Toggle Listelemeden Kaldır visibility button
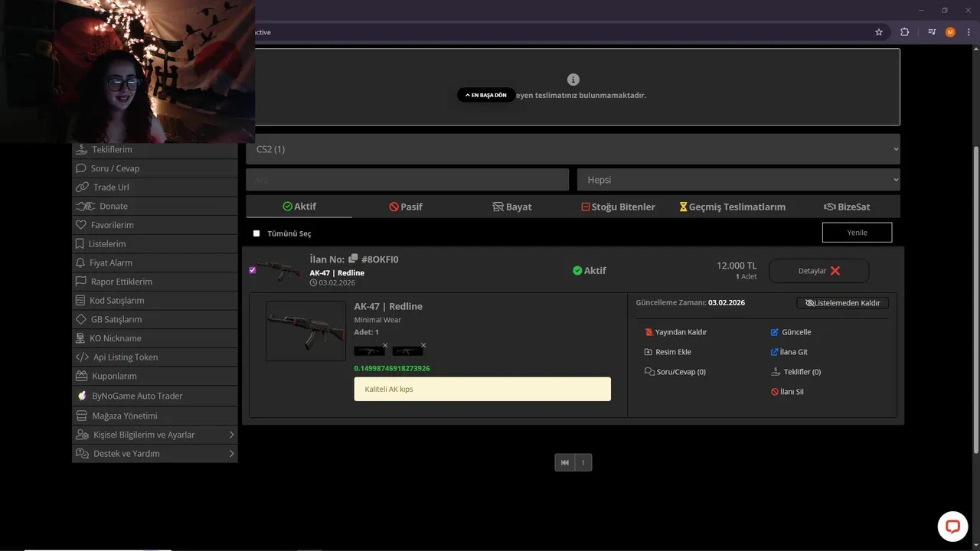The height and width of the screenshot is (551, 980). coord(842,303)
